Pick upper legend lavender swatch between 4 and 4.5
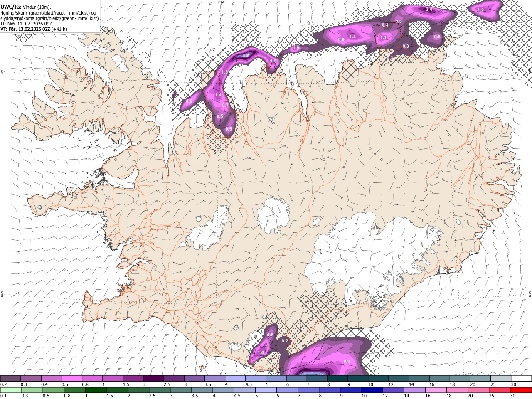532x399 pixels. (235, 378)
